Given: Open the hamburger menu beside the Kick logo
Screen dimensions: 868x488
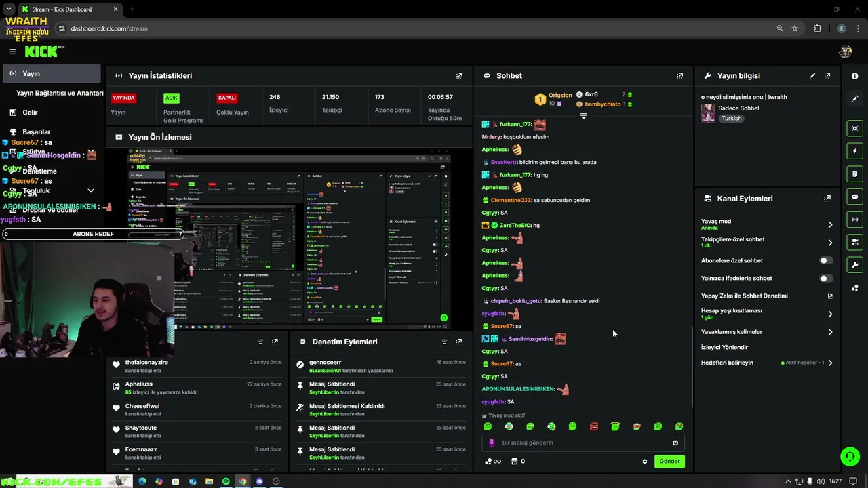Looking at the screenshot, I should (13, 52).
